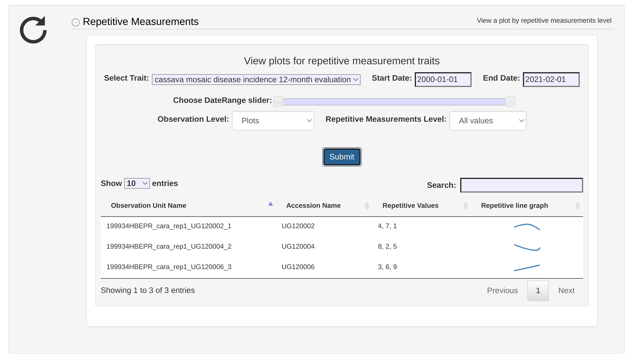Click the line graph for UG120006
This screenshot has width=634, height=364.
tap(527, 268)
